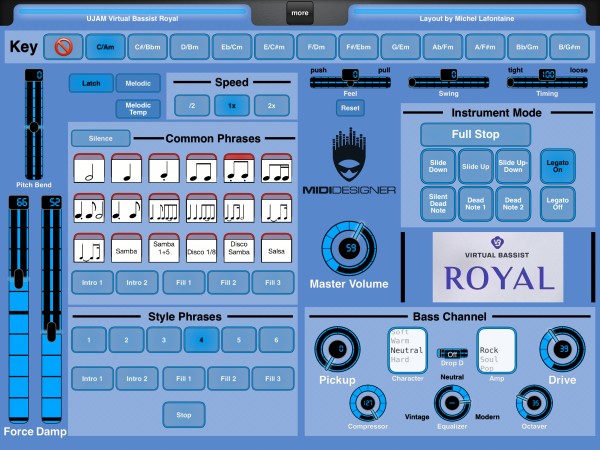Set speed to 2x

pos(272,106)
